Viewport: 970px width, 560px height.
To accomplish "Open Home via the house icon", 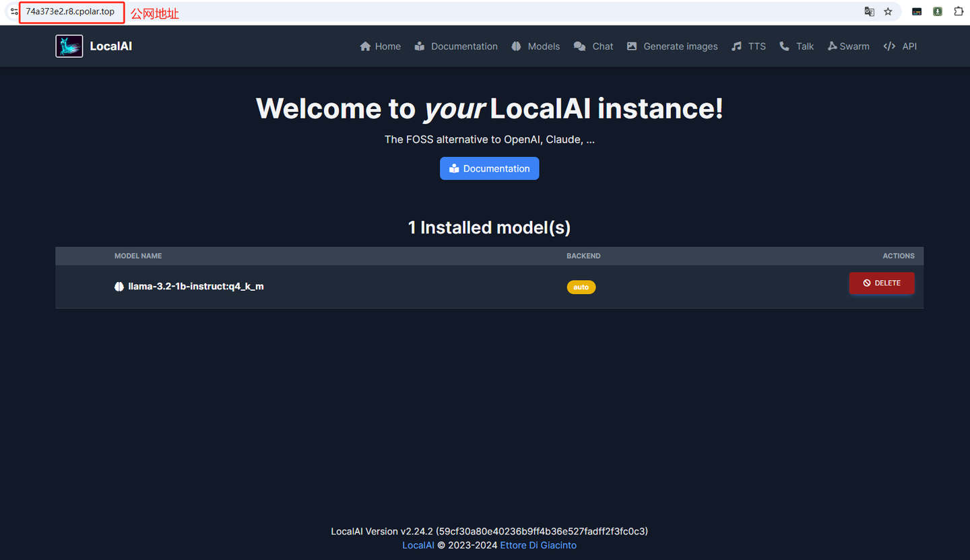I will pos(365,46).
